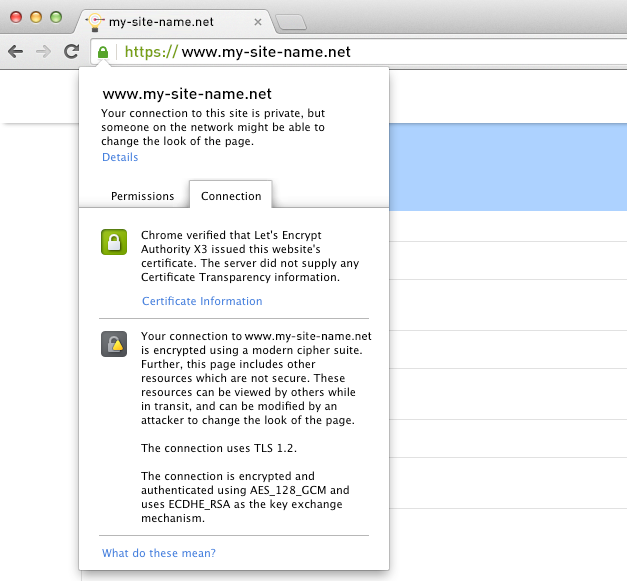Click the gray padlock with yellow warning icon
This screenshot has width=627, height=581.
pos(114,344)
